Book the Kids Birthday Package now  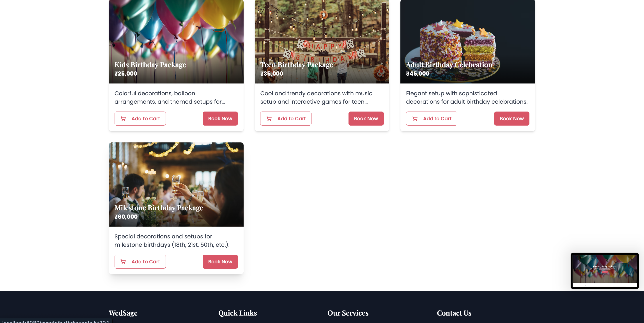coord(220,119)
